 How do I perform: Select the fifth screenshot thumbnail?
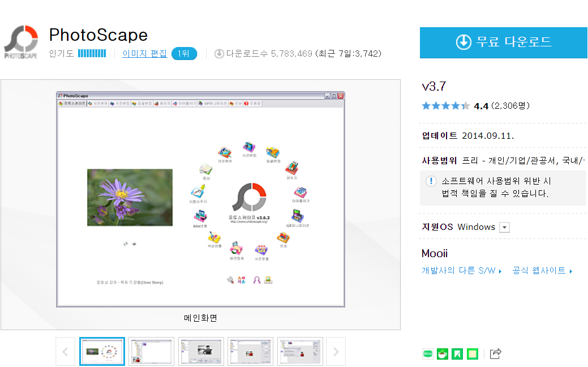300,351
